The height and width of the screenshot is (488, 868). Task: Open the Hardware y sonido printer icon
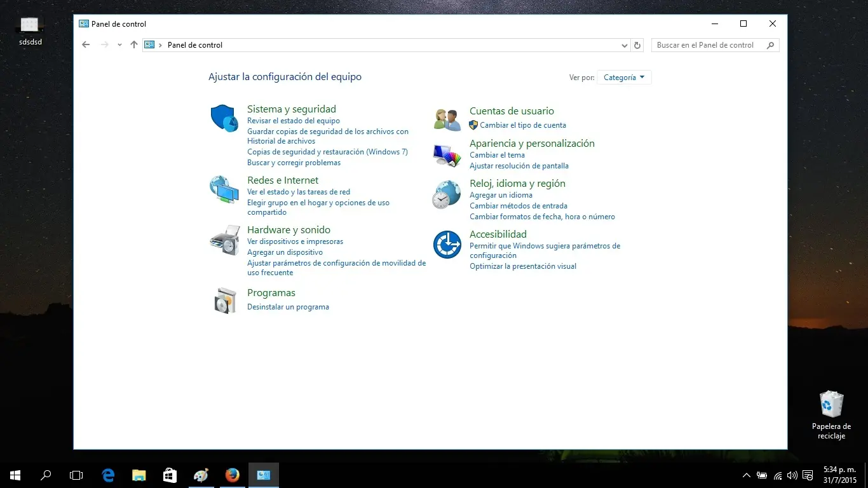(224, 240)
